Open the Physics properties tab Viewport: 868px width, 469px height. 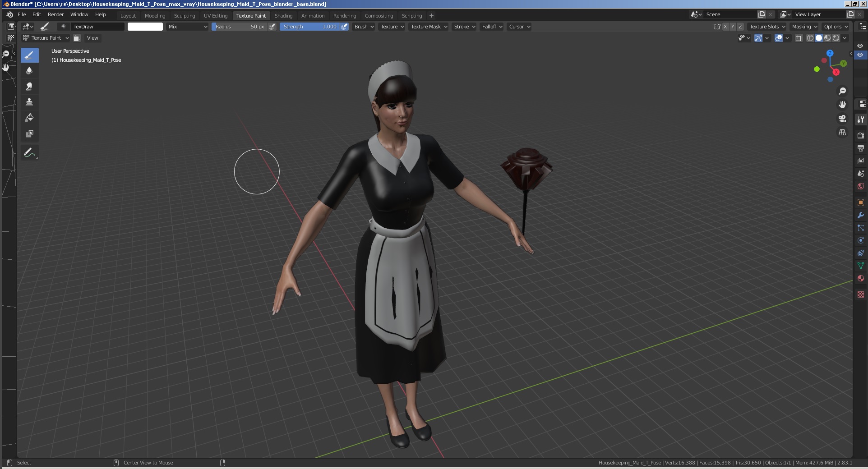(x=861, y=240)
